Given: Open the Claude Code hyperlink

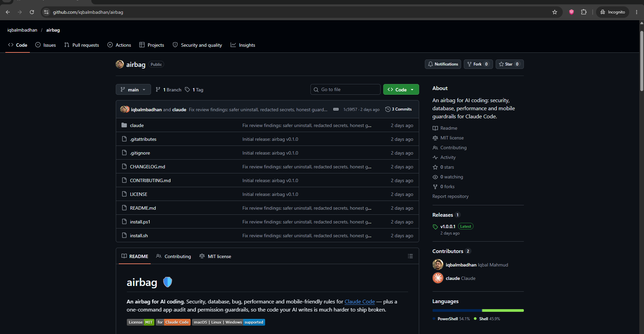Looking at the screenshot, I should [x=360, y=302].
